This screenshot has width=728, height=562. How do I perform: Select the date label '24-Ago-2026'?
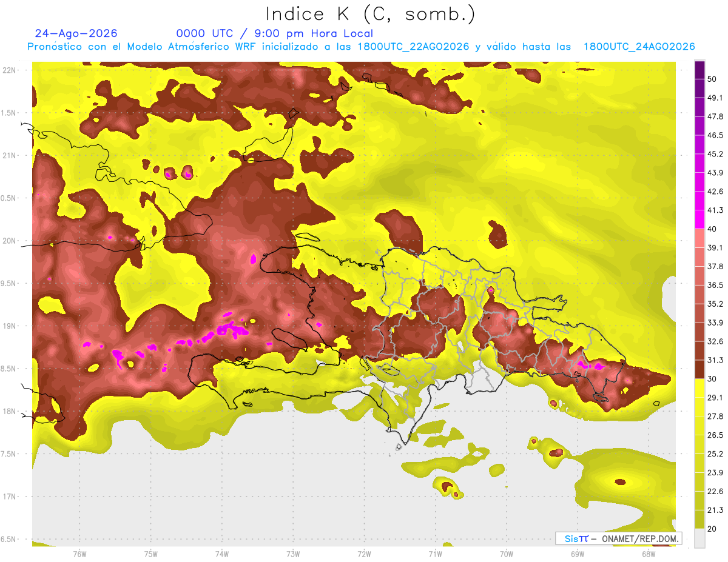[76, 33]
